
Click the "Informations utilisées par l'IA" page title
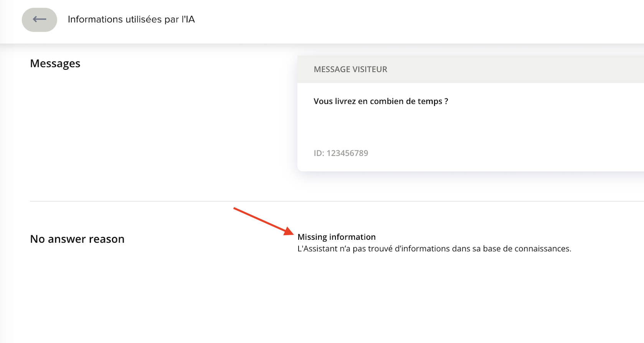pos(131,20)
